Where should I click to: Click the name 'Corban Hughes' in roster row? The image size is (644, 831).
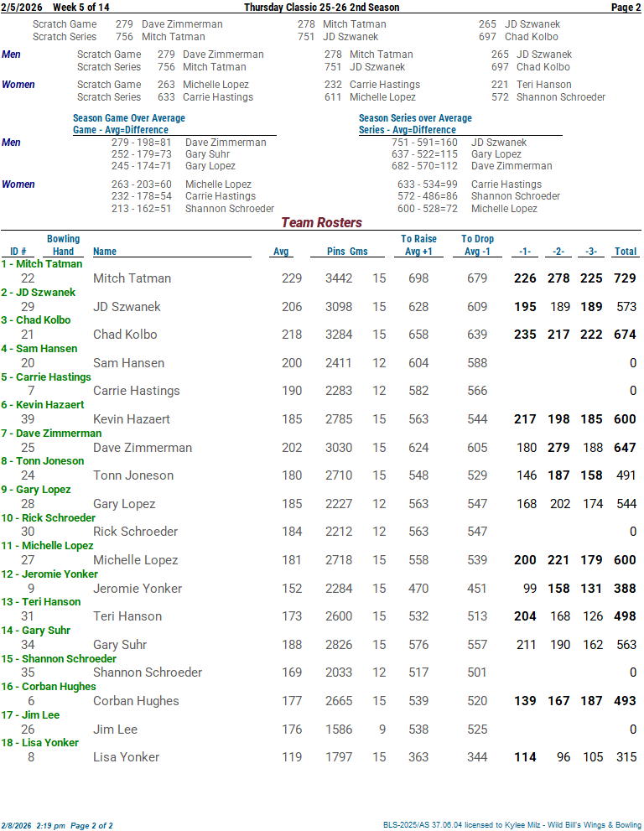136,701
